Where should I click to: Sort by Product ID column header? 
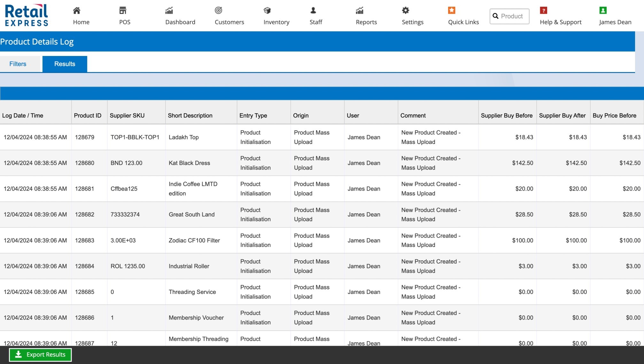click(88, 115)
